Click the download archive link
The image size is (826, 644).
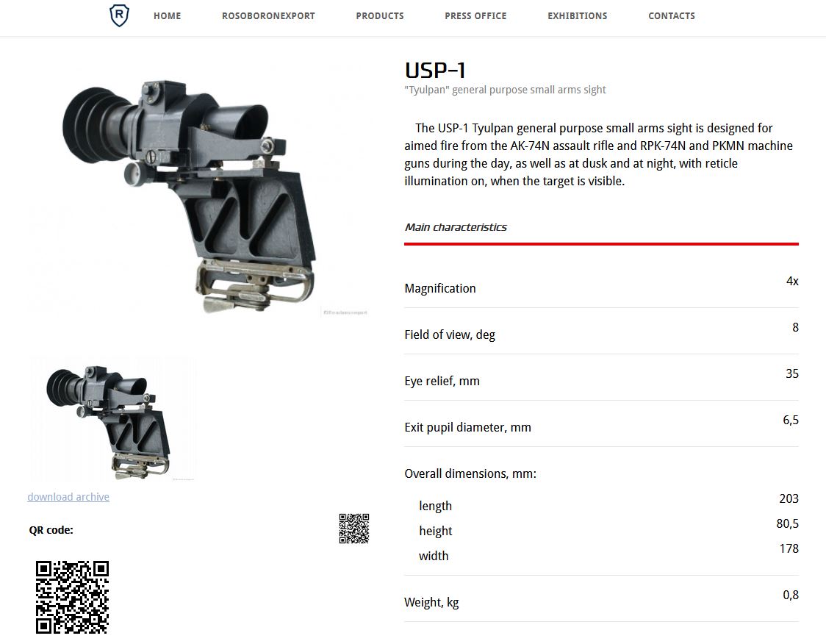tap(68, 497)
